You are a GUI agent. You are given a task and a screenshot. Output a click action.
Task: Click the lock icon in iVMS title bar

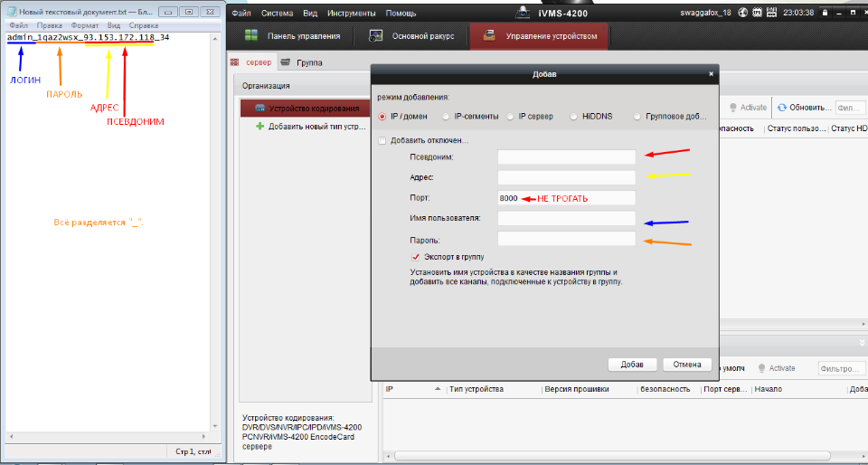point(825,12)
